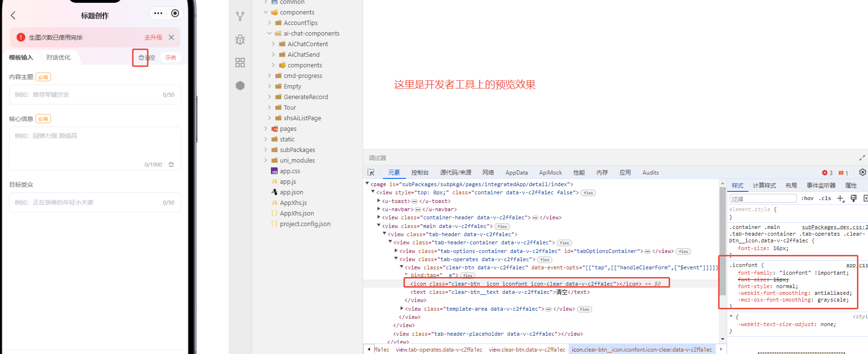Open the debugger settings gear
The height and width of the screenshot is (354, 868).
(863, 172)
